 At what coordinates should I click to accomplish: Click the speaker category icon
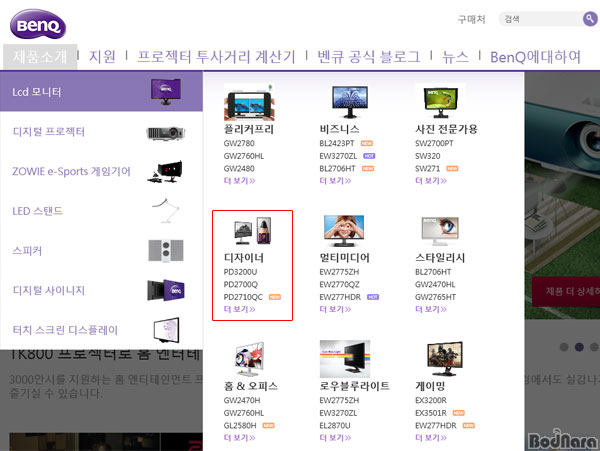[x=166, y=251]
